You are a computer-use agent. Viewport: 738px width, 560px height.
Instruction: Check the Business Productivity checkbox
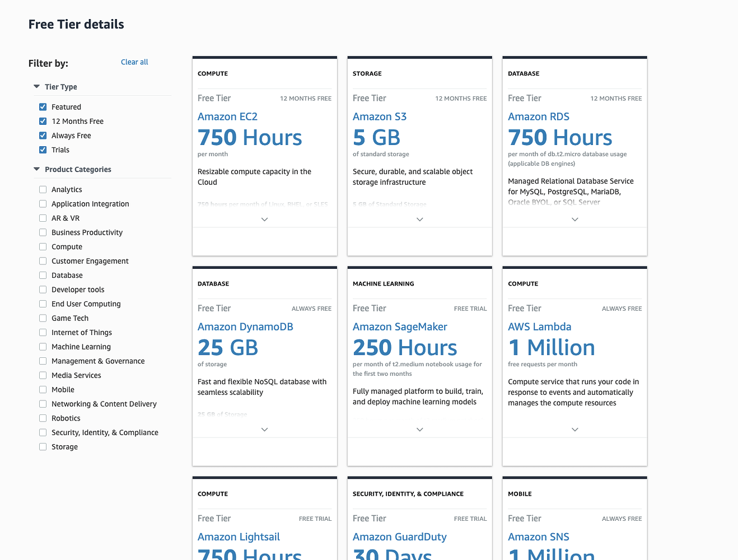pyautogui.click(x=43, y=232)
